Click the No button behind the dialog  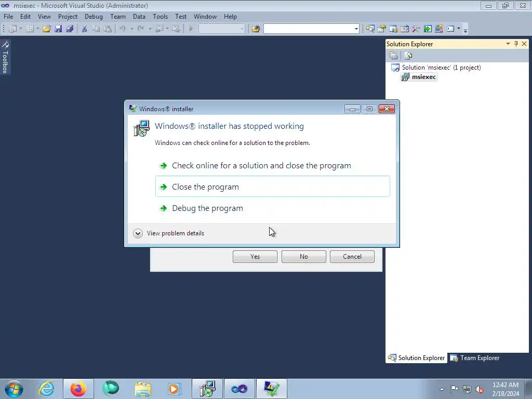point(303,257)
